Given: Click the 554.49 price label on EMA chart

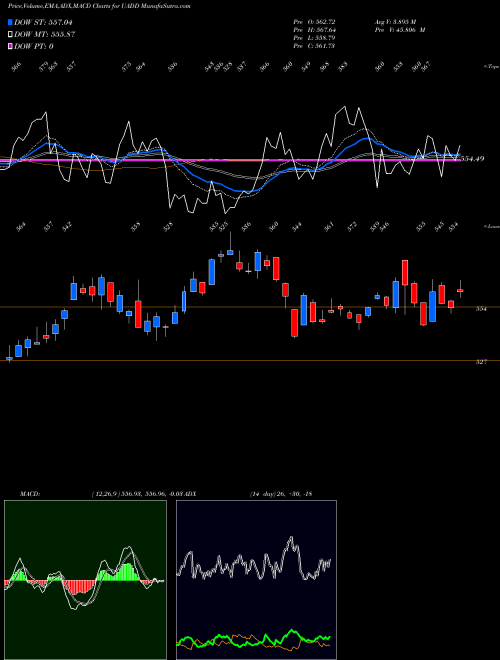Looking at the screenshot, I should click(x=472, y=159).
